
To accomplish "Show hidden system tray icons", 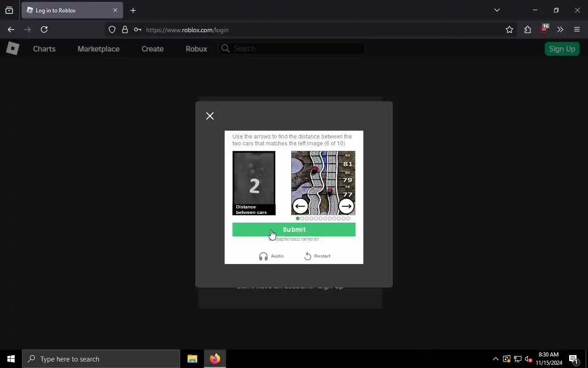I will point(495,359).
